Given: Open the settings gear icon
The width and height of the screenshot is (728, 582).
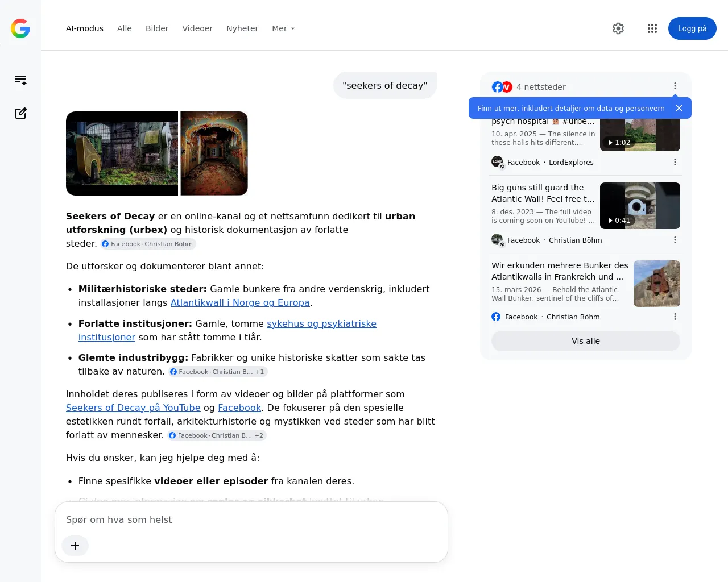Looking at the screenshot, I should tap(618, 28).
